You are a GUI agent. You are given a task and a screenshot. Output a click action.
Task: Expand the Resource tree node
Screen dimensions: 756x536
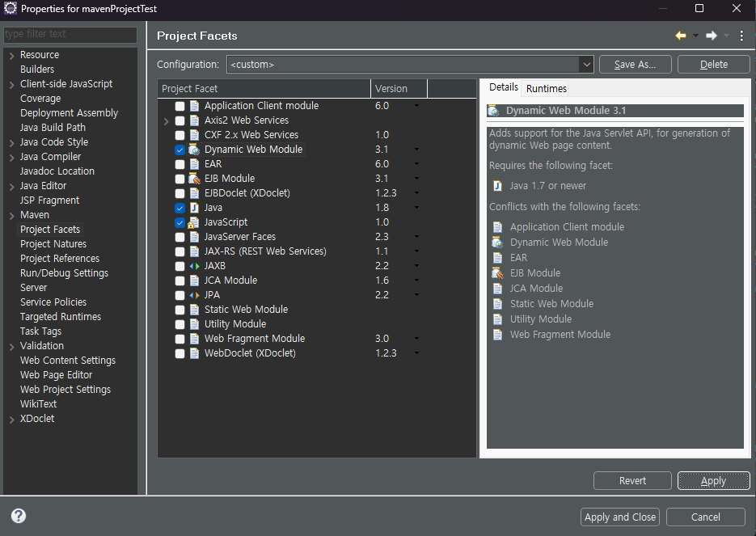coord(11,56)
